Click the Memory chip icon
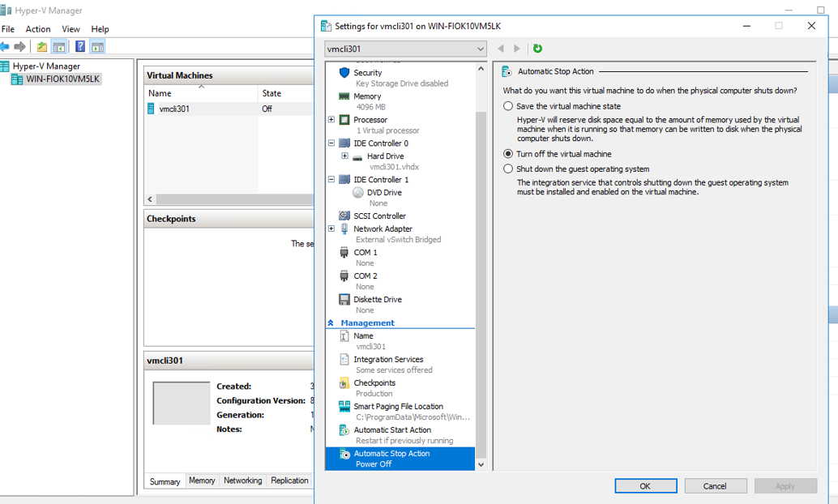Image resolution: width=838 pixels, height=504 pixels. point(344,96)
